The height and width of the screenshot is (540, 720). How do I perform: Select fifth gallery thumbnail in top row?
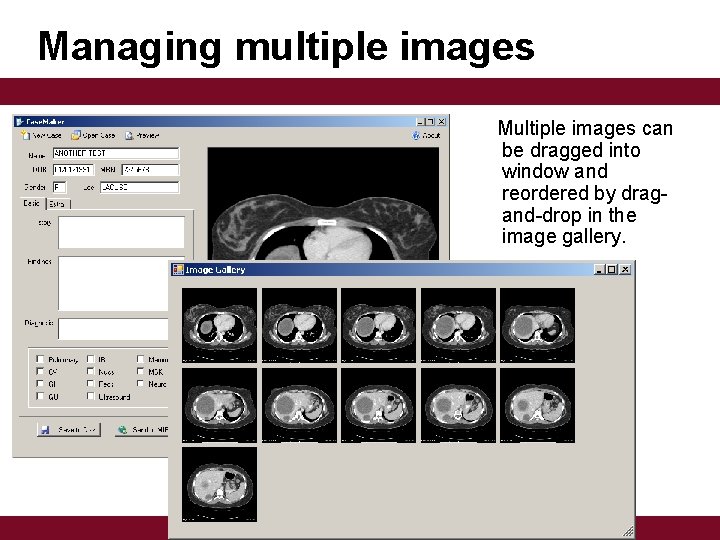(x=537, y=326)
